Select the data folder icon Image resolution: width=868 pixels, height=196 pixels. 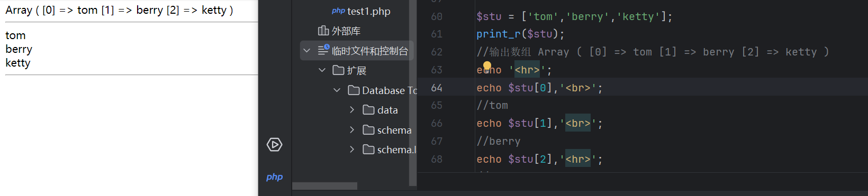click(x=368, y=110)
